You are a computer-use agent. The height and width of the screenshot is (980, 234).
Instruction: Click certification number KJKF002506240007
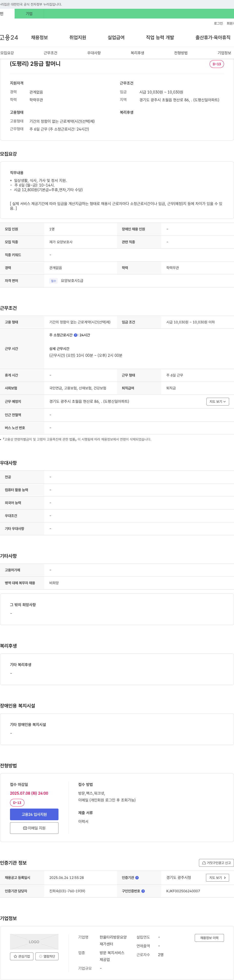pos(183,891)
